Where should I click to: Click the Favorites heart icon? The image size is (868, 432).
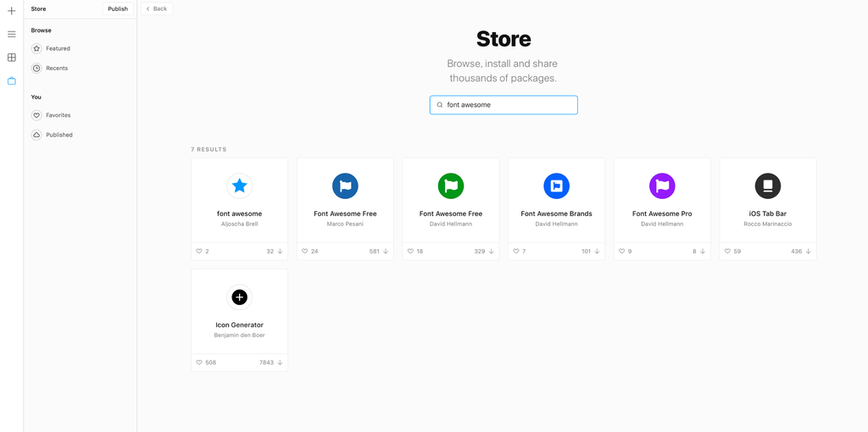pyautogui.click(x=36, y=115)
